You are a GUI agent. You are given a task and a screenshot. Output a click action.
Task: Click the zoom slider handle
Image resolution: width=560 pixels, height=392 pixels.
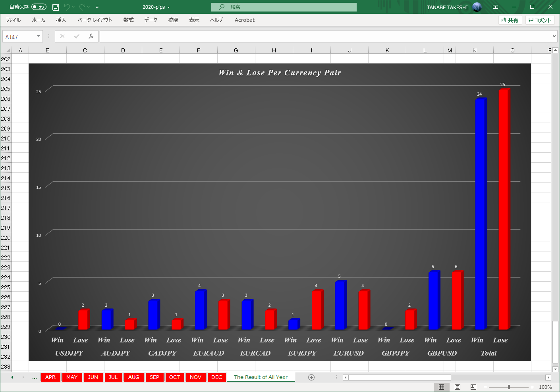[509, 387]
